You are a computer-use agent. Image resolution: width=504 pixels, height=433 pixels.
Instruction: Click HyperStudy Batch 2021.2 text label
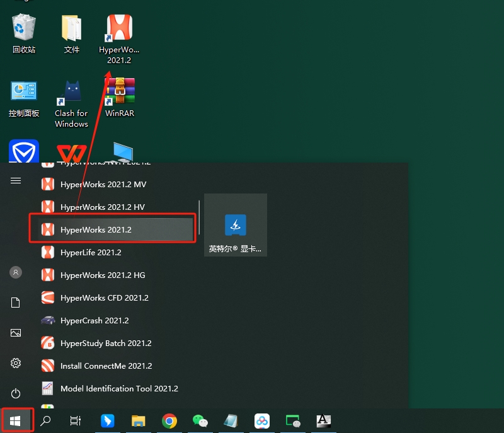point(106,344)
